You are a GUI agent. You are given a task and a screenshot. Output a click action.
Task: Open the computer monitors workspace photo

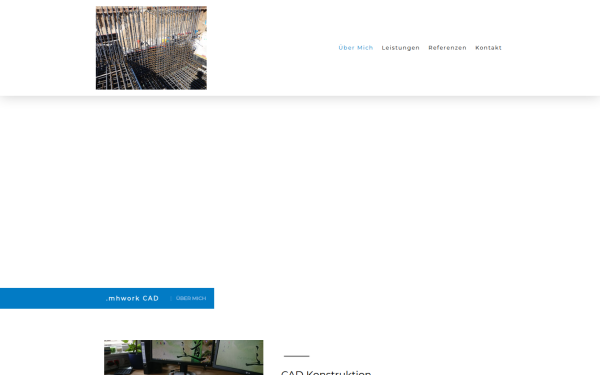tap(184, 357)
